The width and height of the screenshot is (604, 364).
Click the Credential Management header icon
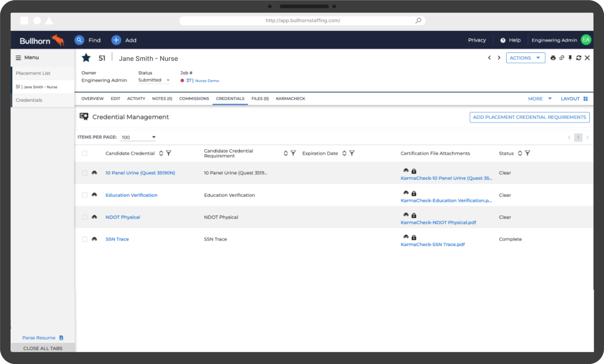84,116
